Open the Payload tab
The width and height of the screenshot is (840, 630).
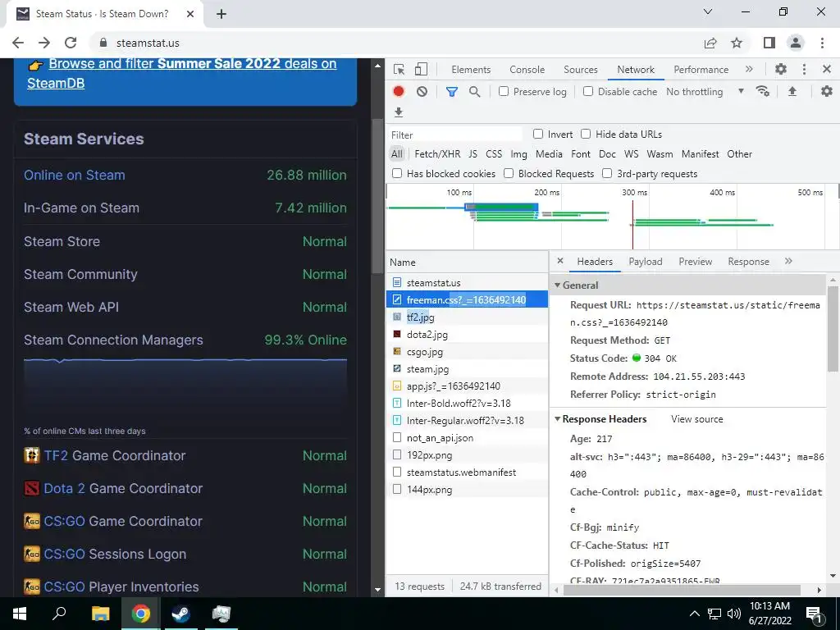click(x=646, y=262)
